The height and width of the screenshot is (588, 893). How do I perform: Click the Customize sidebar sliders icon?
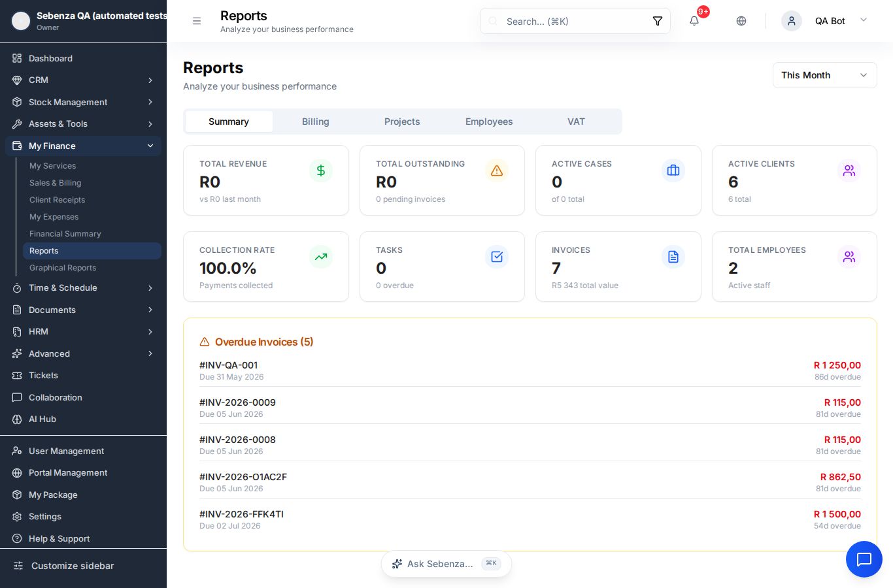[x=18, y=566]
